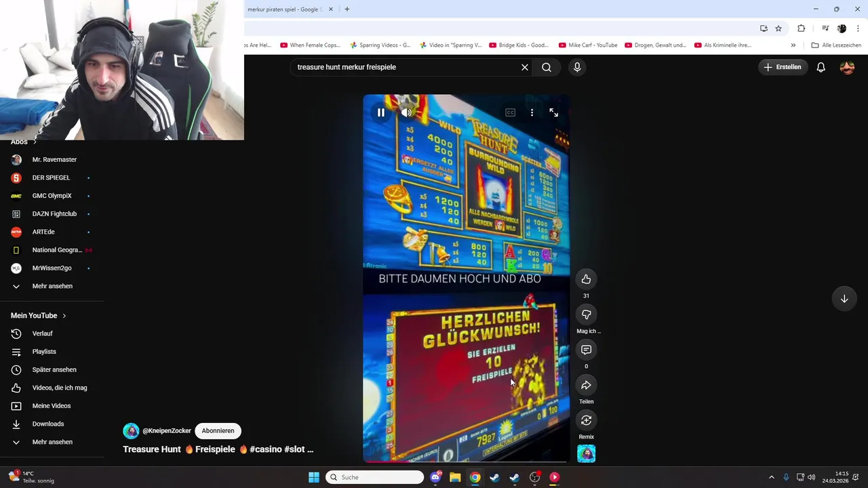Toggle closed captions on the Short
Image resolution: width=868 pixels, height=488 pixels.
(x=510, y=113)
